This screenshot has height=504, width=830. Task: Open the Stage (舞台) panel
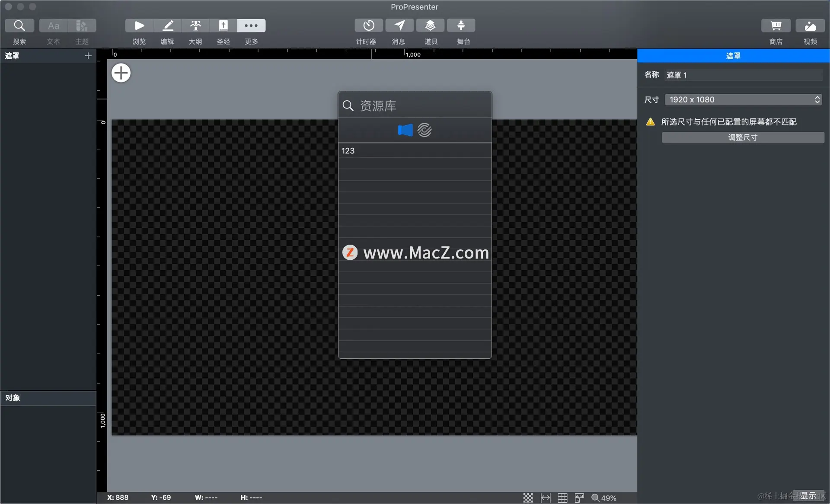point(461,26)
